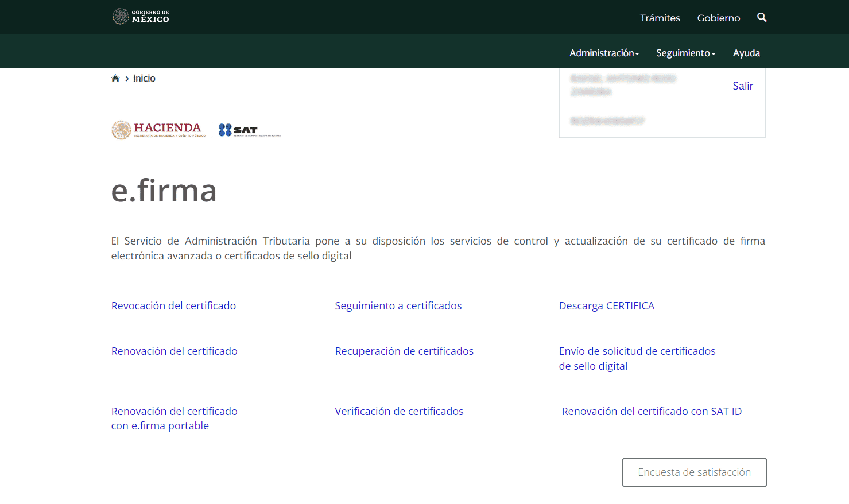Open Recuperación de certificados
849x504 pixels.
point(404,351)
